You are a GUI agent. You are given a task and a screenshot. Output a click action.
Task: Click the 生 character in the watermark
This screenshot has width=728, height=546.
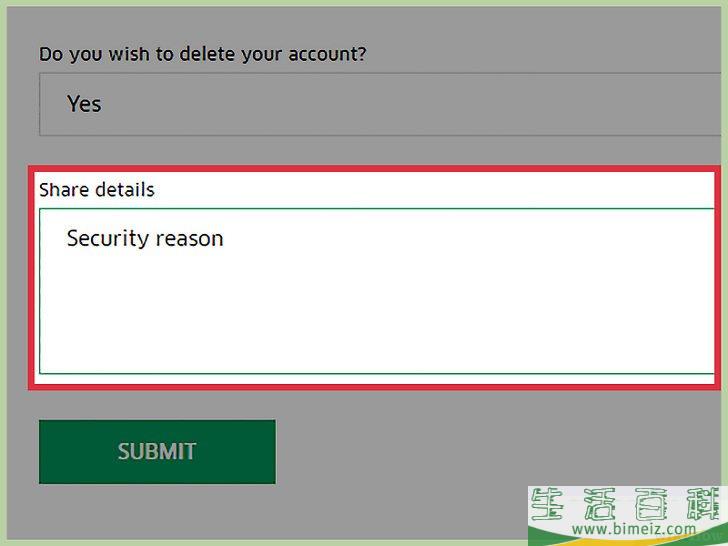click(x=548, y=504)
